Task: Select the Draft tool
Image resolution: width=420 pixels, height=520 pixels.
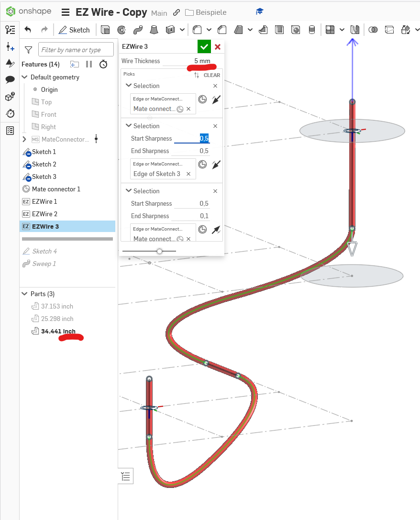Action: (x=238, y=30)
